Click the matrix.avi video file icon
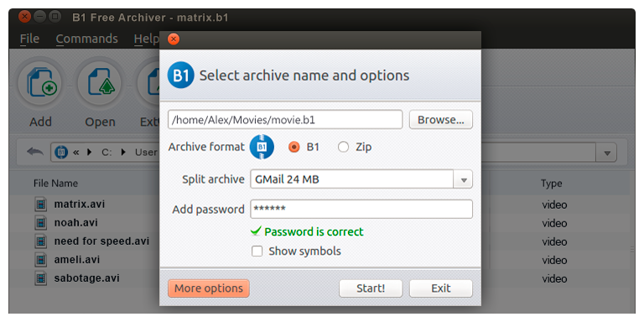This screenshot has height=322, width=644. tap(40, 205)
